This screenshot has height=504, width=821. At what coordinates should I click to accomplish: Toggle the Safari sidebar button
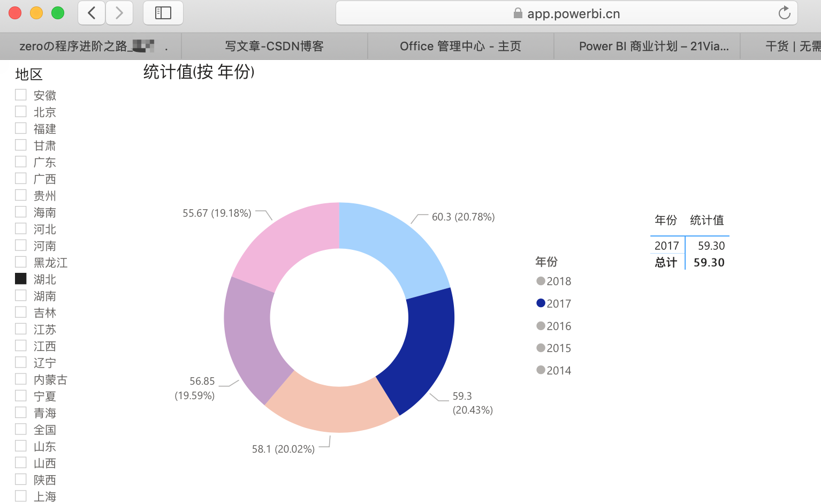(163, 13)
